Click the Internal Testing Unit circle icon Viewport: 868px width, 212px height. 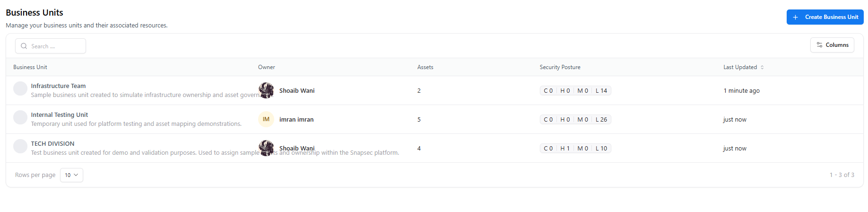point(20,117)
